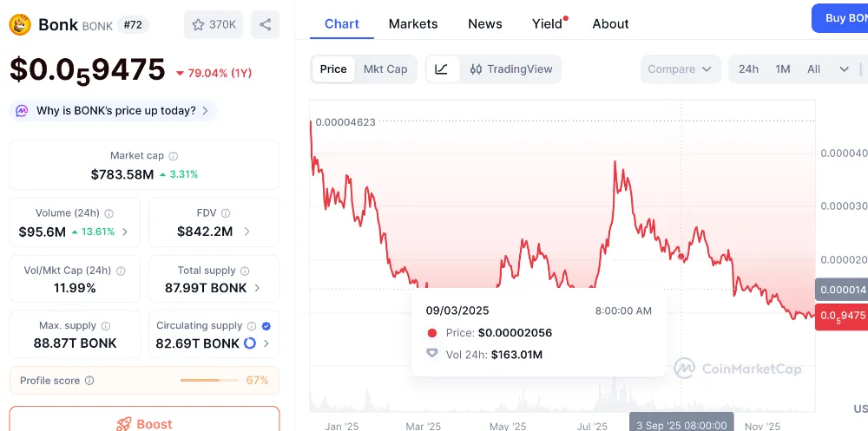
Task: Click the circulating supply verified badge
Action: click(x=266, y=326)
